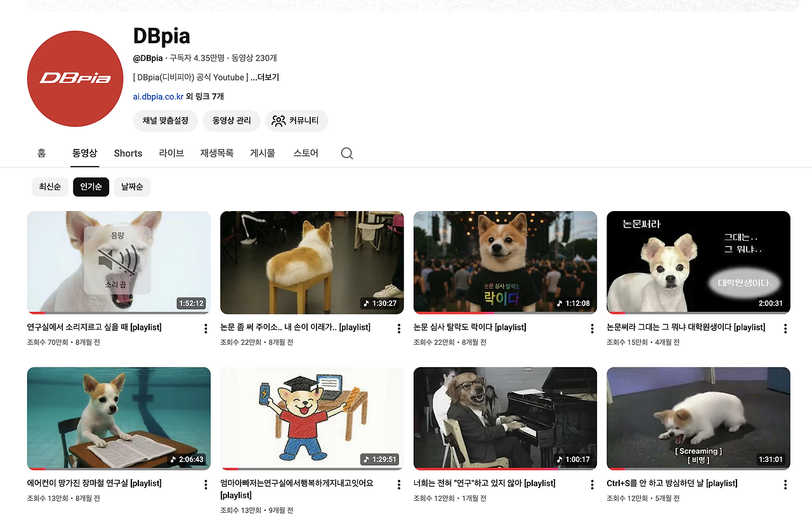Image resolution: width=812 pixels, height=528 pixels.
Task: Switch to the 동영상 tab
Action: point(84,153)
